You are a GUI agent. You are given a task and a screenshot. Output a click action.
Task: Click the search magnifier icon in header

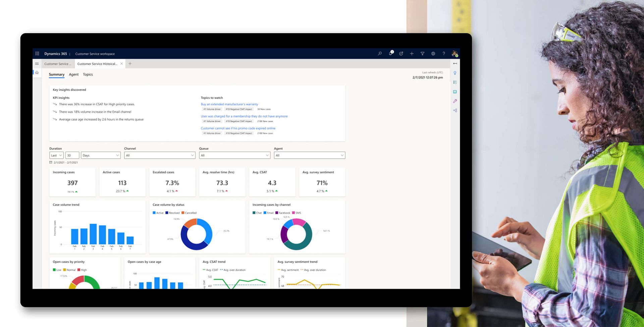pos(380,54)
